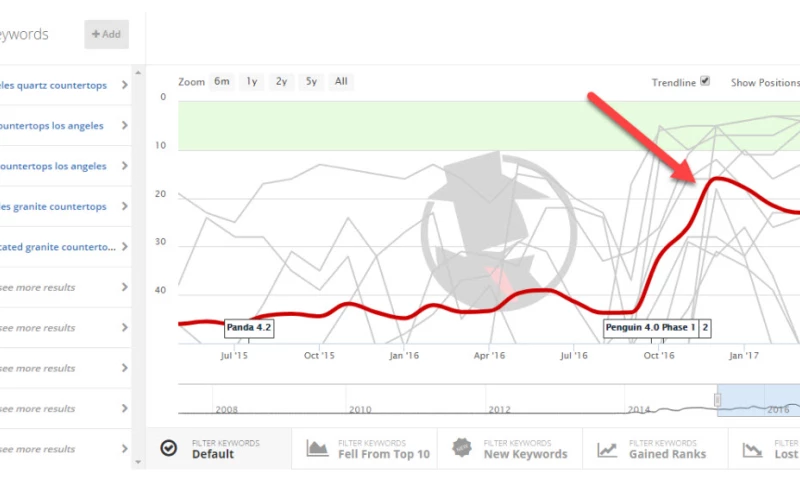Set chart zoom to 1y
The image size is (800, 480).
pyautogui.click(x=252, y=82)
